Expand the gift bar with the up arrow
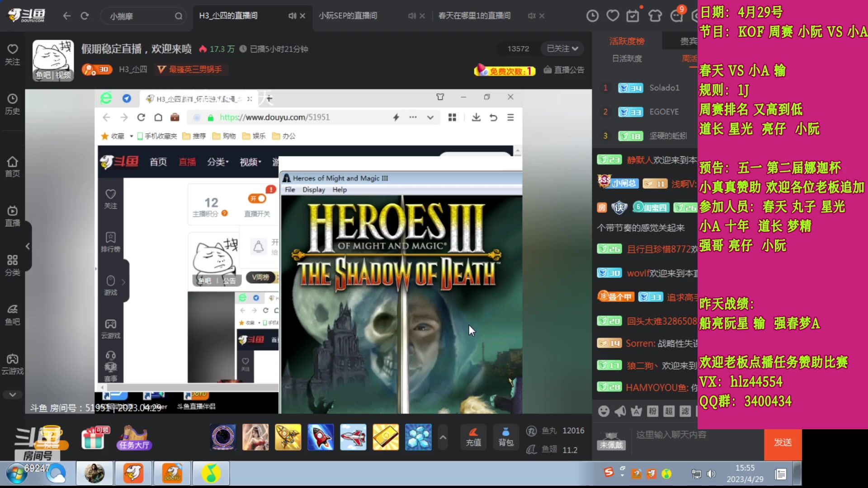This screenshot has width=868, height=488. [443, 437]
